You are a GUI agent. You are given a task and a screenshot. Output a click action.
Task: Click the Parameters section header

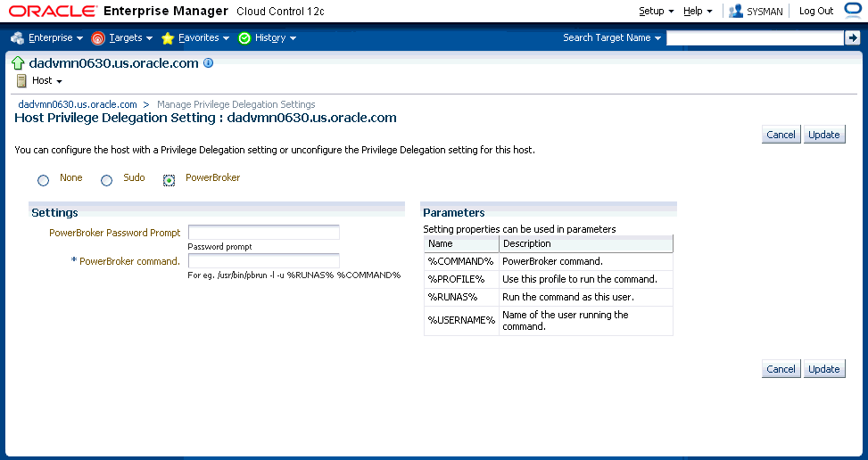pyautogui.click(x=454, y=213)
